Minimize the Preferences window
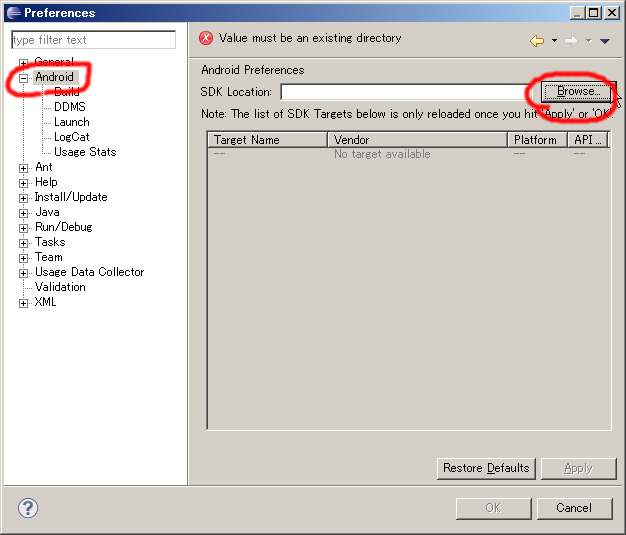Viewport: 626px width, 535px height. pyautogui.click(x=577, y=13)
